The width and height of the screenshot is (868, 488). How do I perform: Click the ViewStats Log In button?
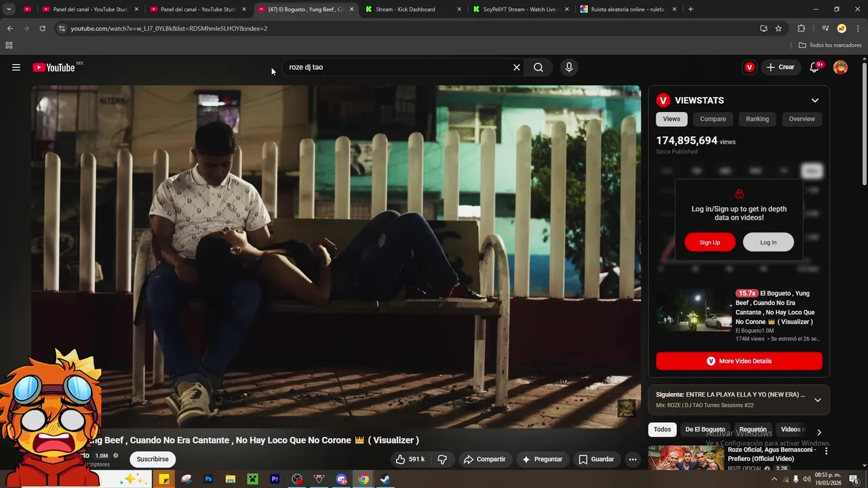tap(768, 242)
